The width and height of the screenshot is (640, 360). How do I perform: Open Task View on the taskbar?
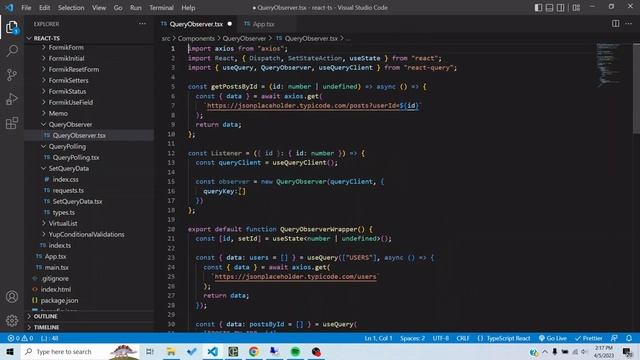tap(149, 351)
